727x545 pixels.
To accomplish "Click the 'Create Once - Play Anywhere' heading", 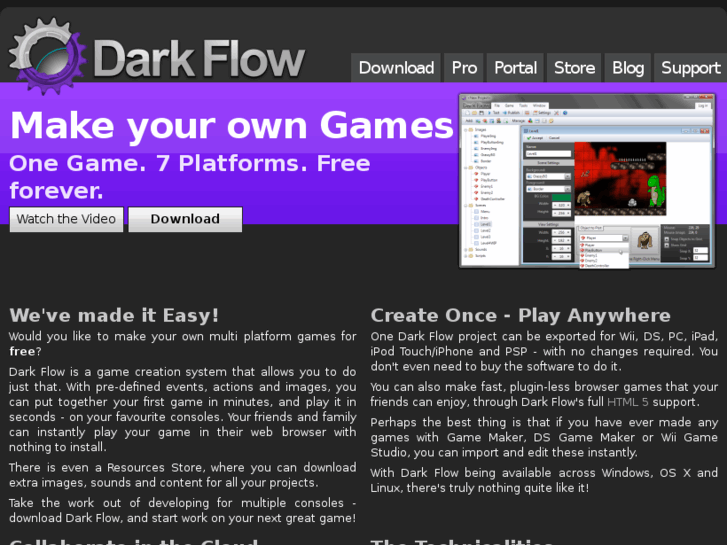I will (x=520, y=315).
